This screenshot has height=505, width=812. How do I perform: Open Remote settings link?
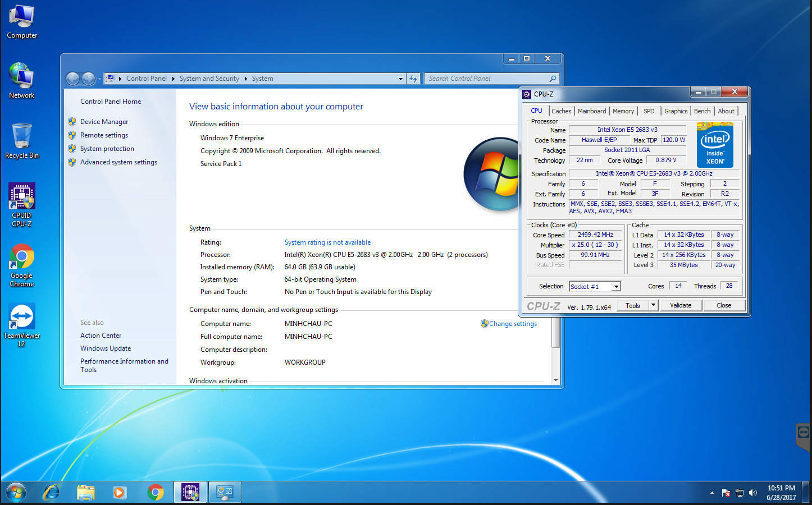(x=104, y=135)
